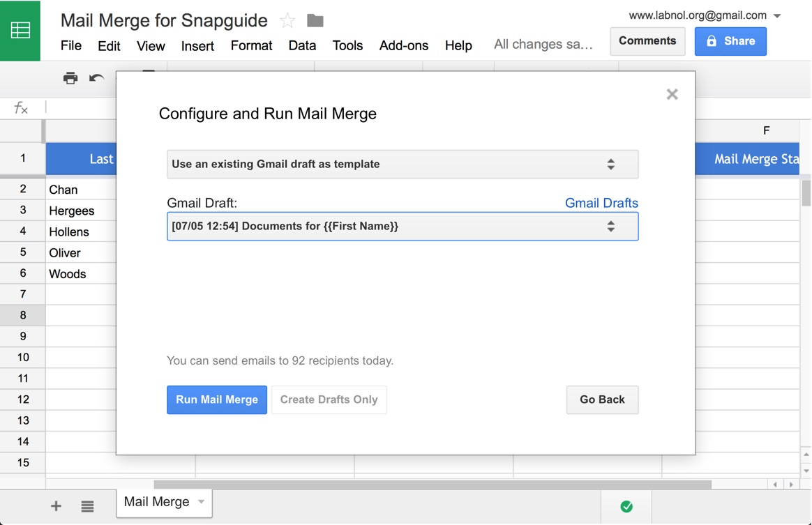Select the Mail Merge sheet tab
The width and height of the screenshot is (812, 525).
pos(156,502)
